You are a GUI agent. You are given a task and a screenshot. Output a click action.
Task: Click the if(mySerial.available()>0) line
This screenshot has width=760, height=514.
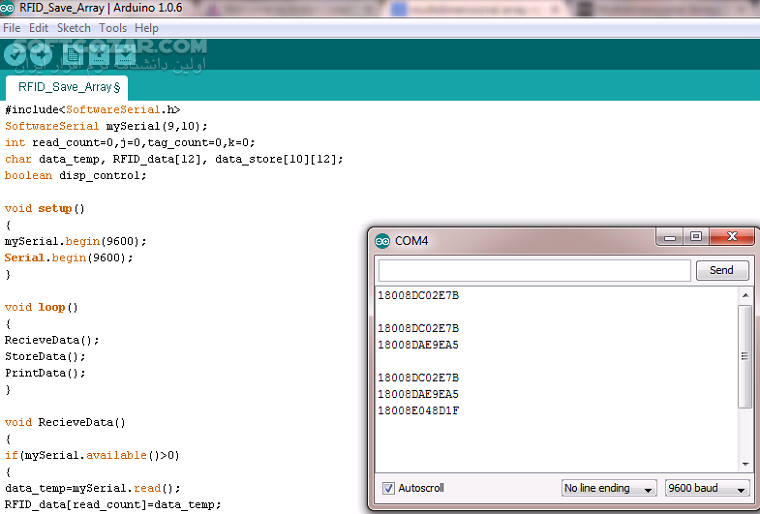click(x=92, y=455)
